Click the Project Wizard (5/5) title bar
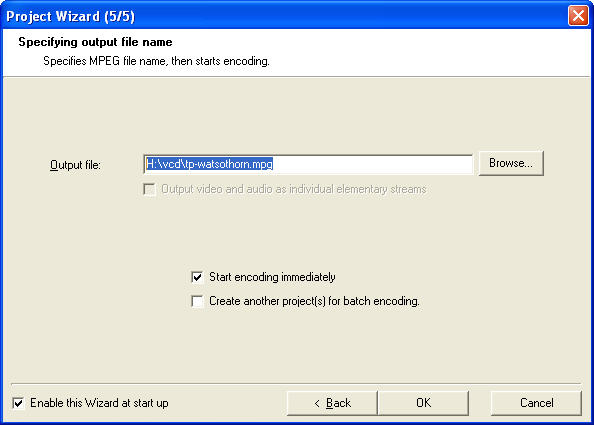This screenshot has height=425, width=594. click(284, 16)
